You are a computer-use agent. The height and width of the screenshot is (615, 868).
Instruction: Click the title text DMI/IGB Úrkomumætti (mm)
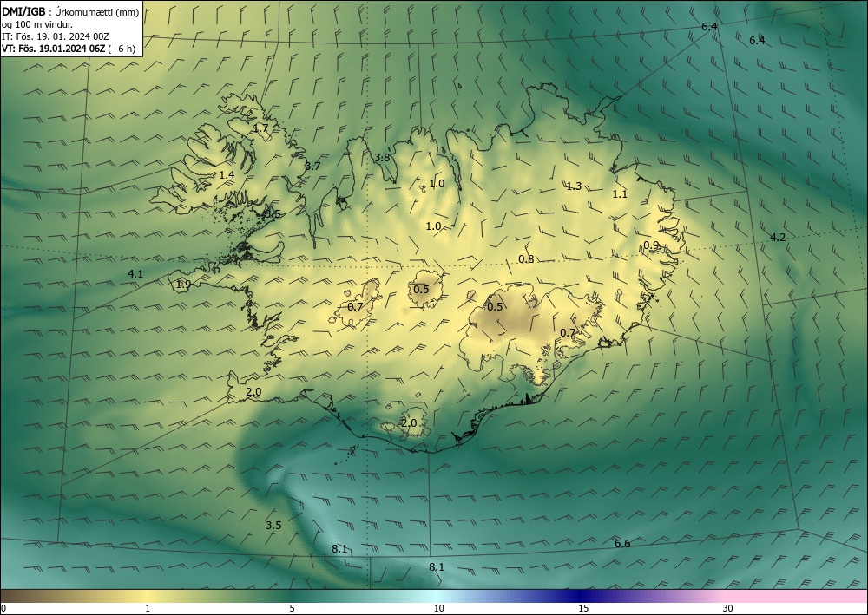(x=71, y=12)
